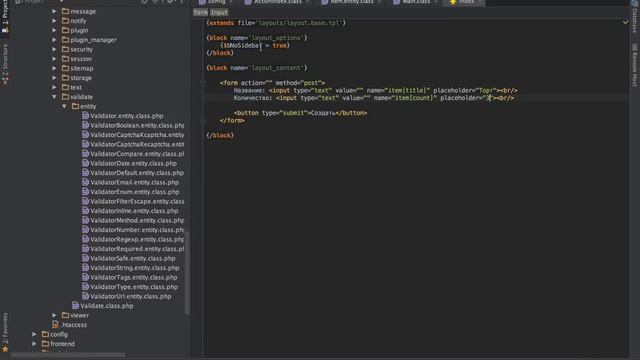
Task: Click the viewer folder icon
Action: click(x=65, y=315)
